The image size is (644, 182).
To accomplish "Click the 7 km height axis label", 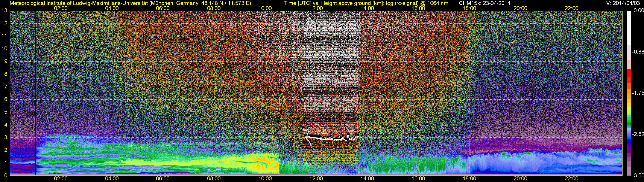I will pos(6,87).
